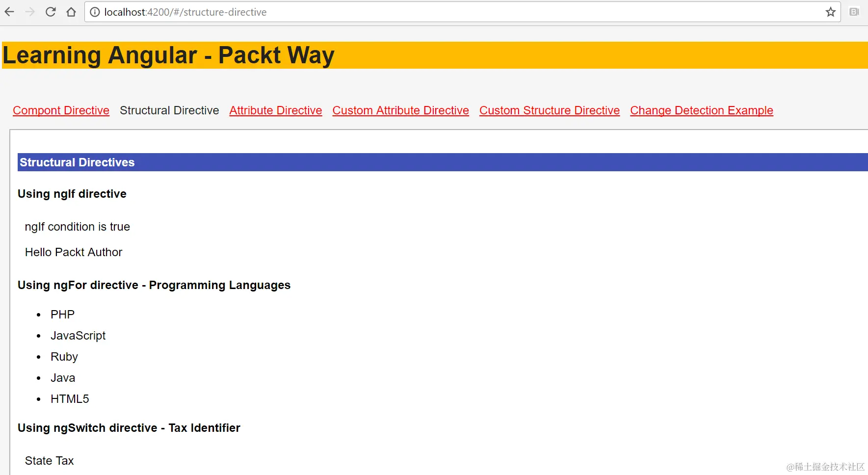Reload the page with the refresh icon
Screen dimensions: 868x475
51,12
